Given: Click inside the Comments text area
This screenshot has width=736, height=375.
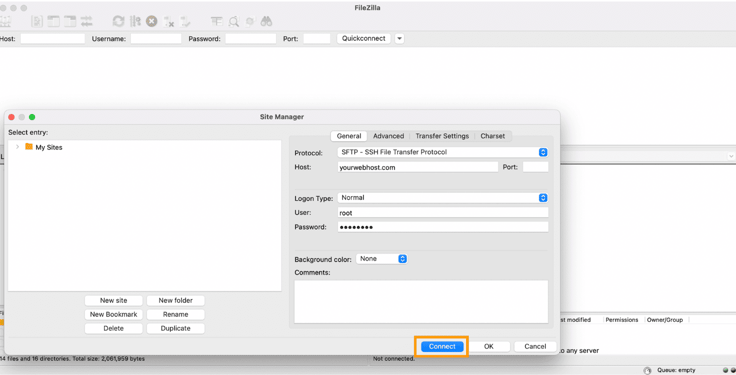Looking at the screenshot, I should [421, 302].
